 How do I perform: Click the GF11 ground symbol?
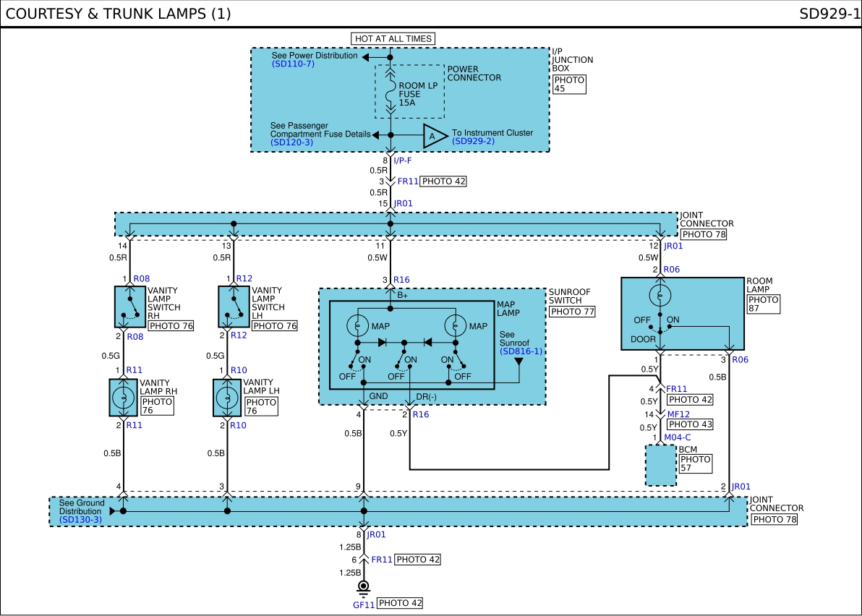(x=363, y=587)
